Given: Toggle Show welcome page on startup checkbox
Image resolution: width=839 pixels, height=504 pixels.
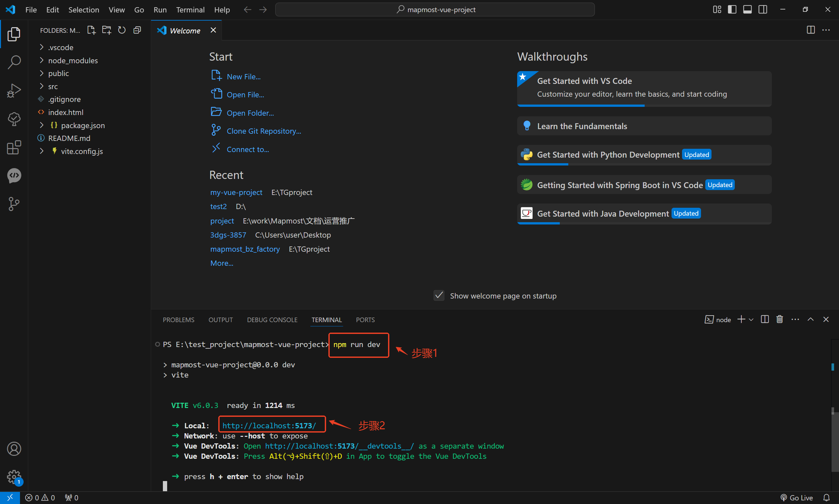Looking at the screenshot, I should 439,296.
